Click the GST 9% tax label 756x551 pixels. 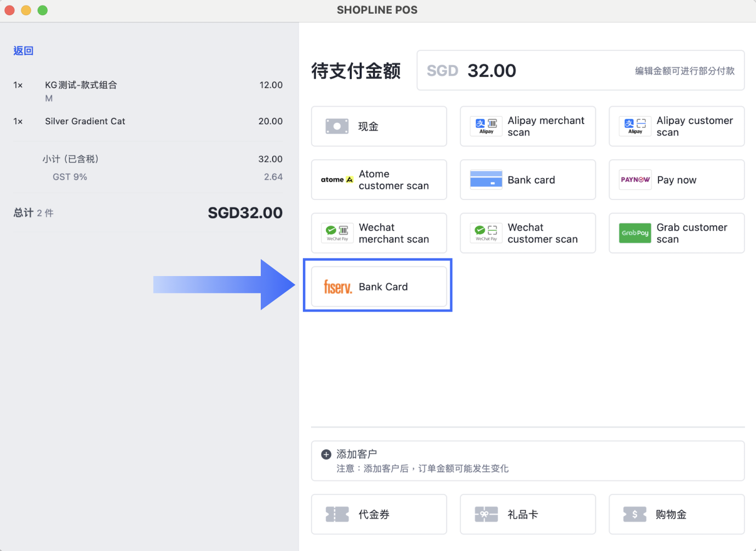tap(70, 177)
